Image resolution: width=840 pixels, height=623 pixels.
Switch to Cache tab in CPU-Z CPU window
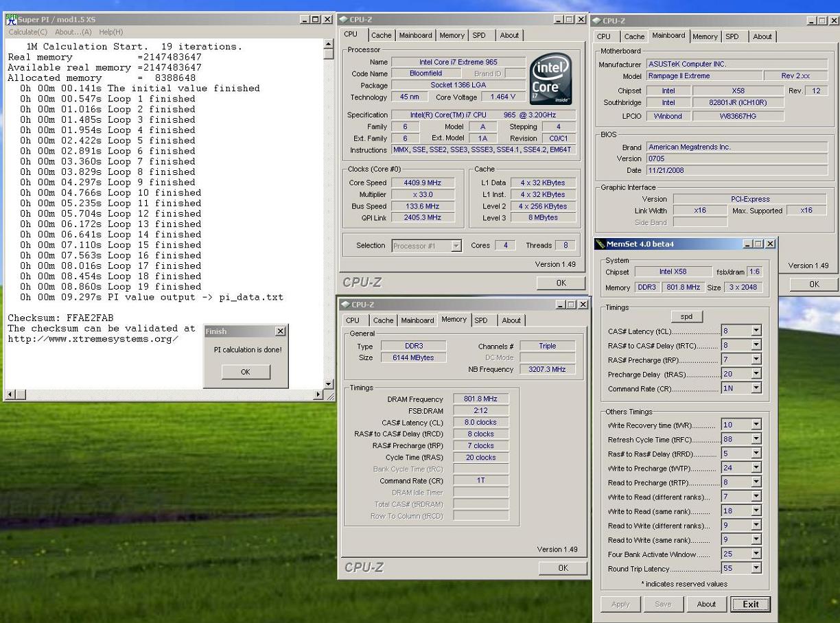pyautogui.click(x=381, y=36)
